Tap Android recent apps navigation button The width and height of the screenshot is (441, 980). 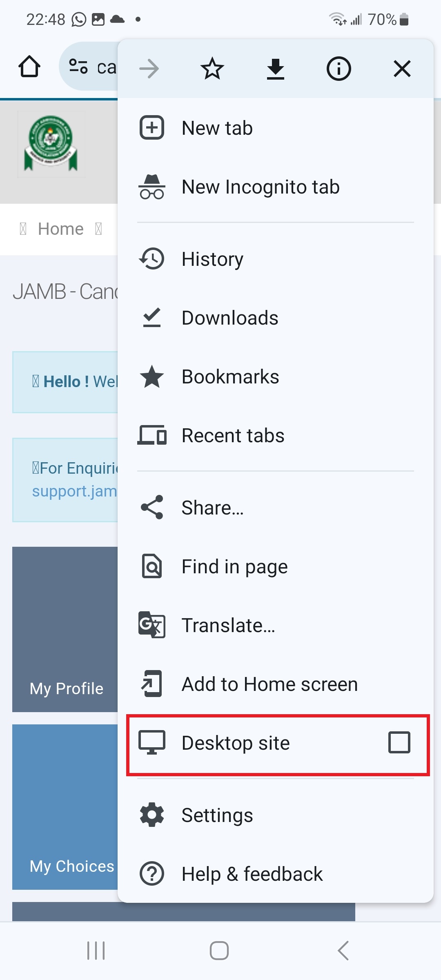pos(96,951)
